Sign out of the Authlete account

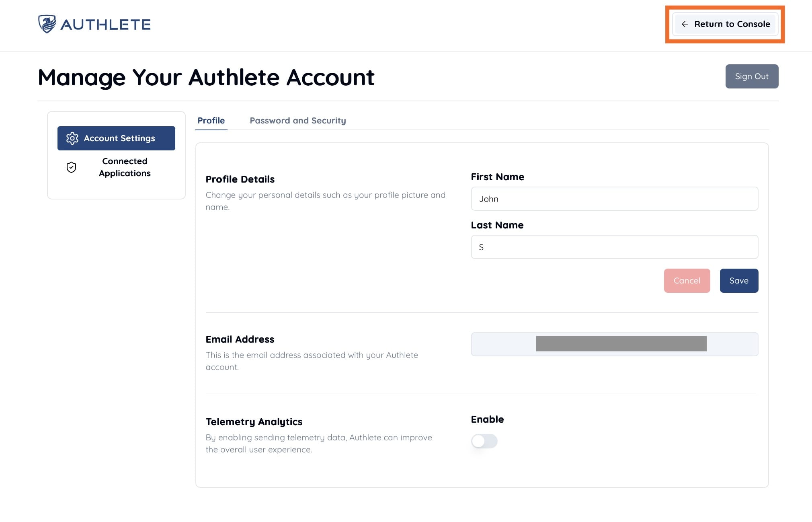[751, 76]
